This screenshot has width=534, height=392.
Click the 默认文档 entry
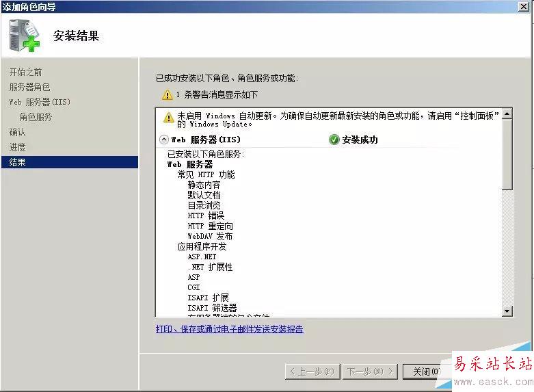pos(204,196)
